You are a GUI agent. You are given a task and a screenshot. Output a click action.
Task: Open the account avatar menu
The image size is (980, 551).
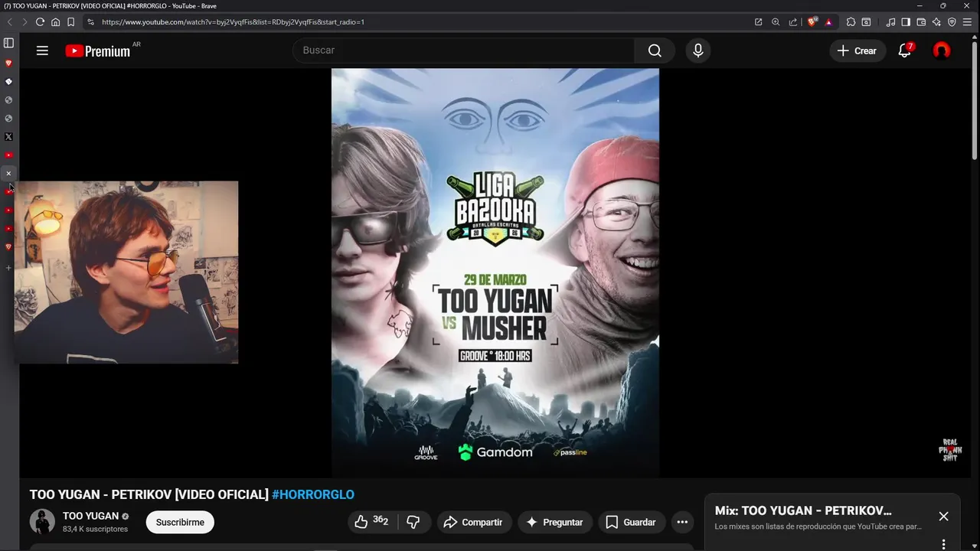pyautogui.click(x=942, y=51)
